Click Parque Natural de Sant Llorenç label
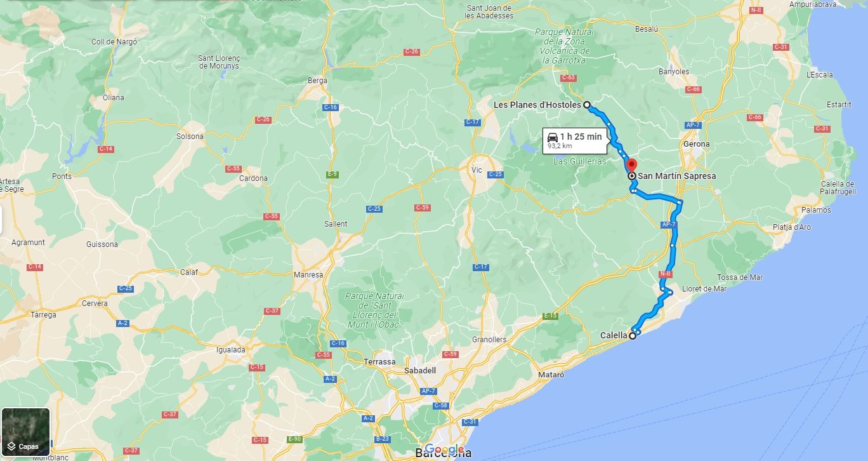868x461 pixels. 374,311
